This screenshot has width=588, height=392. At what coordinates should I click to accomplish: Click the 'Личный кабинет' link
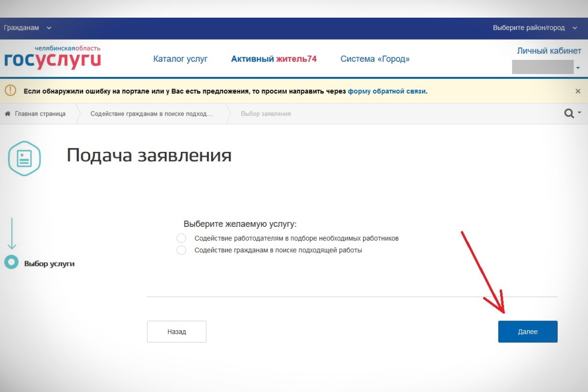tap(549, 51)
